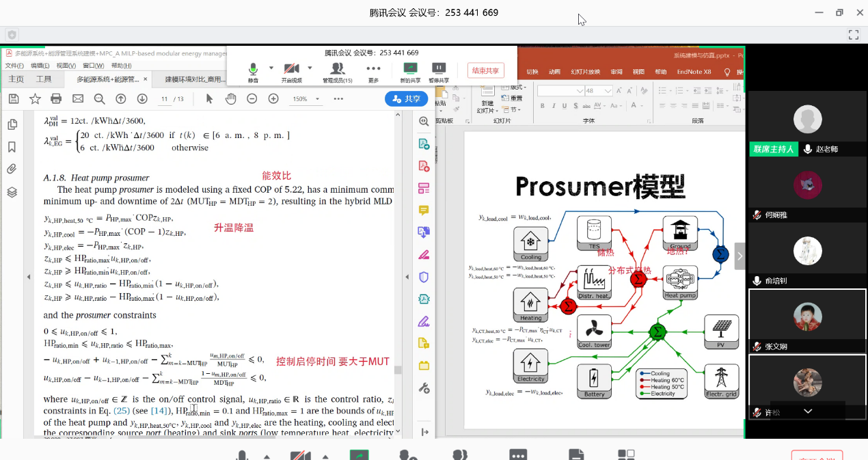Open attachments paperclip panel in sidebar
The height and width of the screenshot is (460, 868).
pyautogui.click(x=12, y=169)
